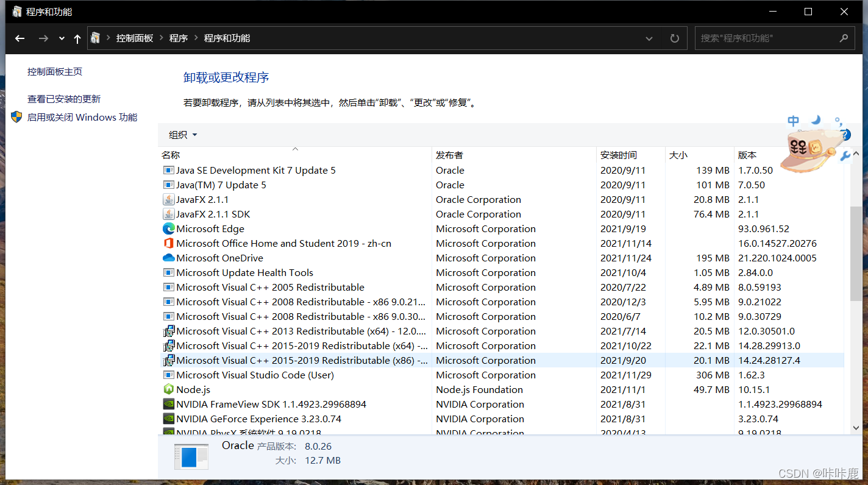Screen dimensions: 868x485
Task: Click the Visual Studio Code (User) icon
Action: pos(169,375)
